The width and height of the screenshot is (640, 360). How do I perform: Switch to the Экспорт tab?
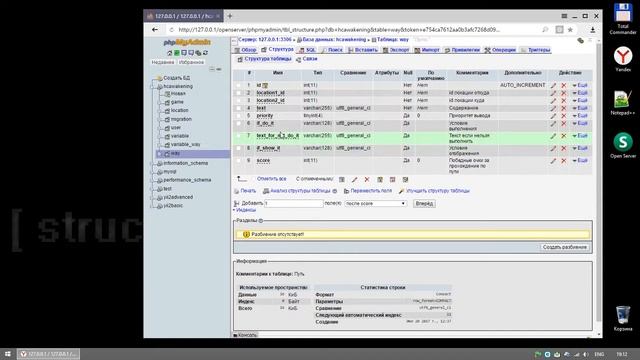point(396,50)
